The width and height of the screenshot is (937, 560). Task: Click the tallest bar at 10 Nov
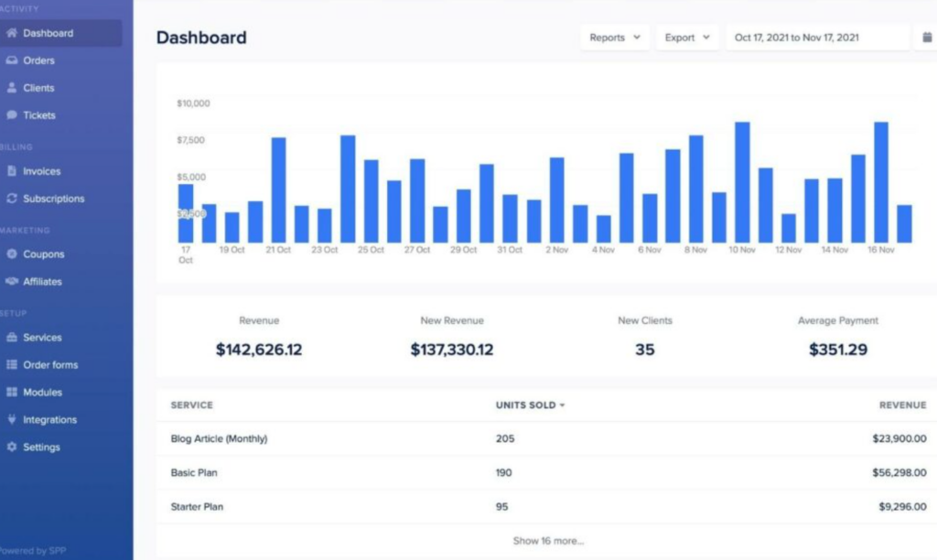(742, 182)
